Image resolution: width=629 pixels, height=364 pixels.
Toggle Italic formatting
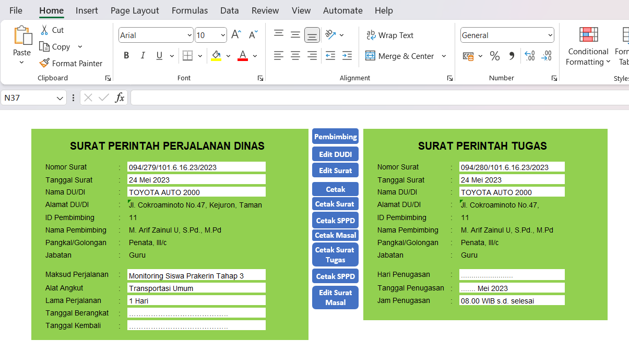coord(143,56)
